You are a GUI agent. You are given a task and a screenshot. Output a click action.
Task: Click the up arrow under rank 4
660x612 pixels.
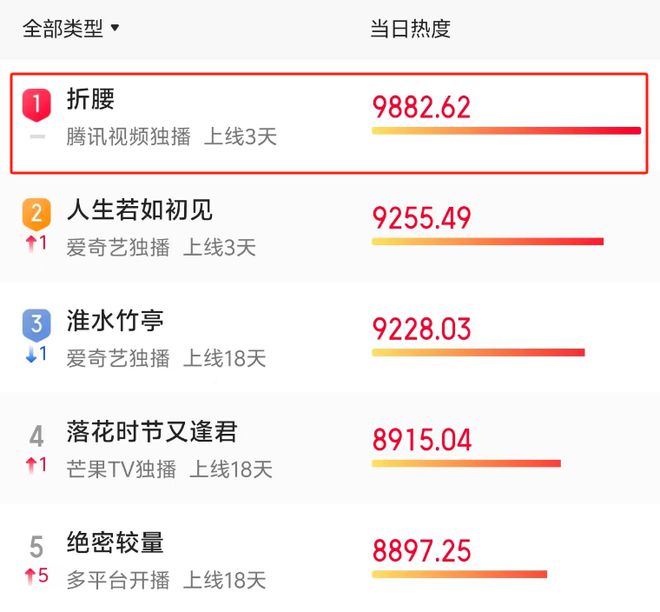[x=31, y=466]
